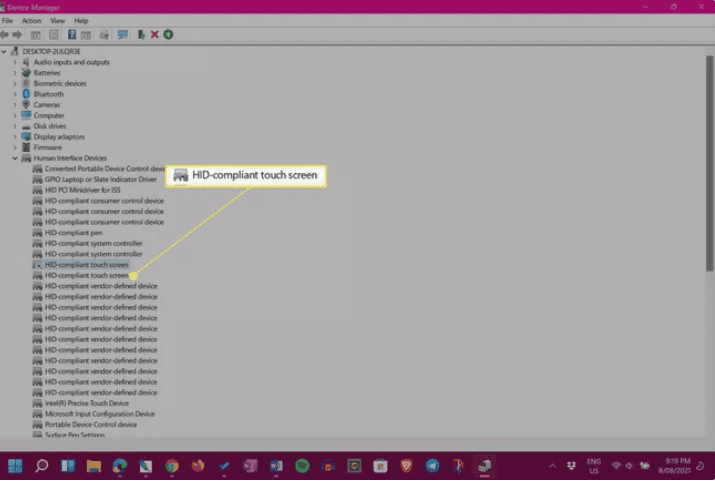Click the Back arrow in toolbar
The height and width of the screenshot is (481, 715).
[x=6, y=34]
